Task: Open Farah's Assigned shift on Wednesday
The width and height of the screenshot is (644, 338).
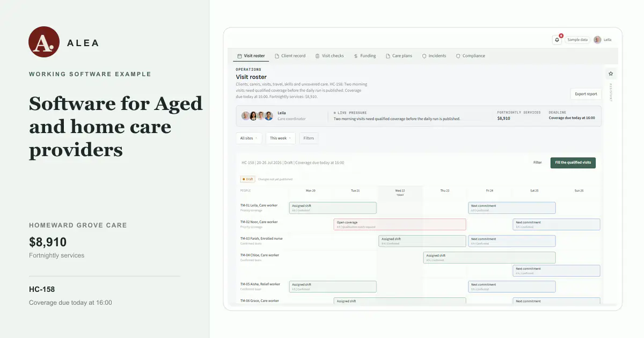Action: 422,241
